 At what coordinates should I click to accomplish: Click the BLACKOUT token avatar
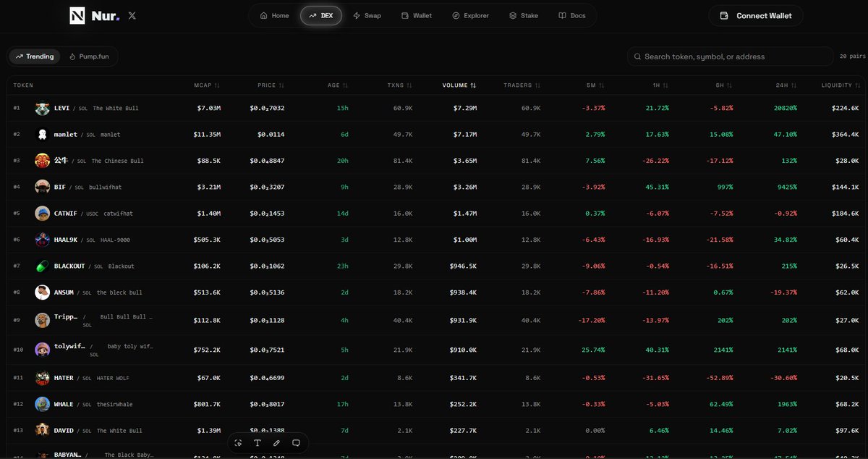42,266
